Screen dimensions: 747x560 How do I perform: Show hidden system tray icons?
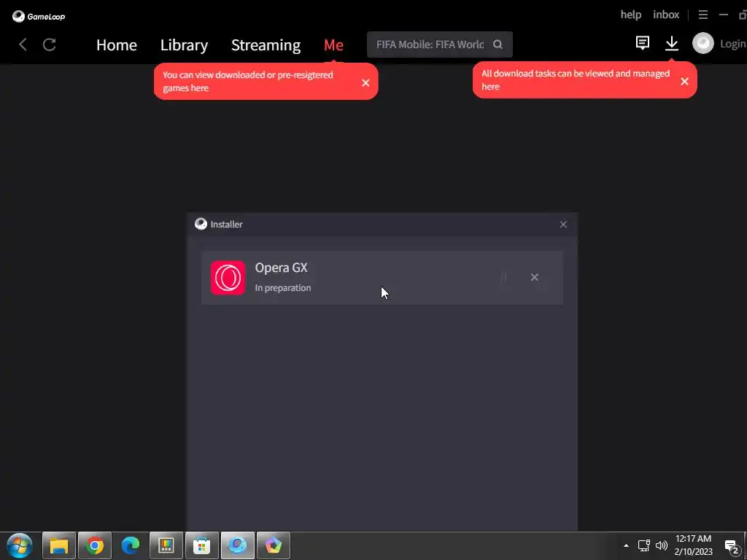626,545
